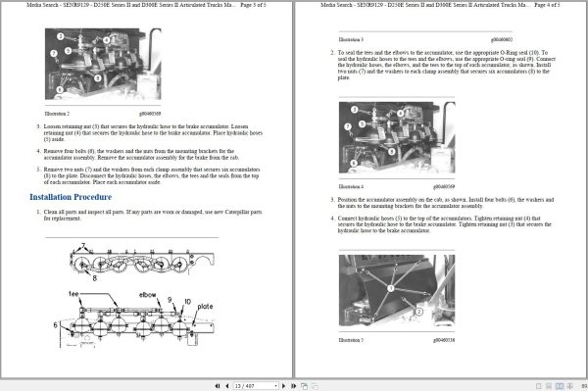This screenshot has height=391, width=588.
Task: Switch to single page view
Action: click(x=538, y=386)
